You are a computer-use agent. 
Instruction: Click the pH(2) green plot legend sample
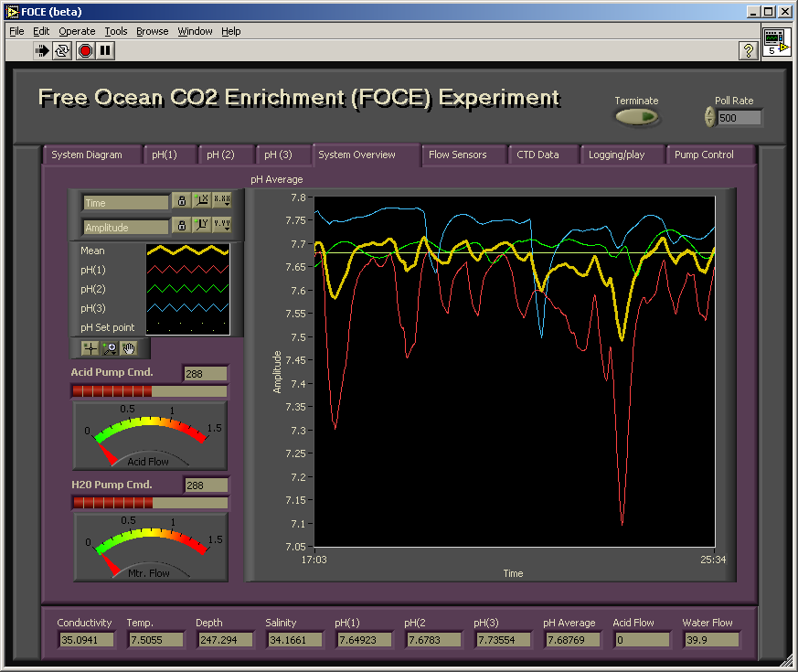tap(187, 289)
